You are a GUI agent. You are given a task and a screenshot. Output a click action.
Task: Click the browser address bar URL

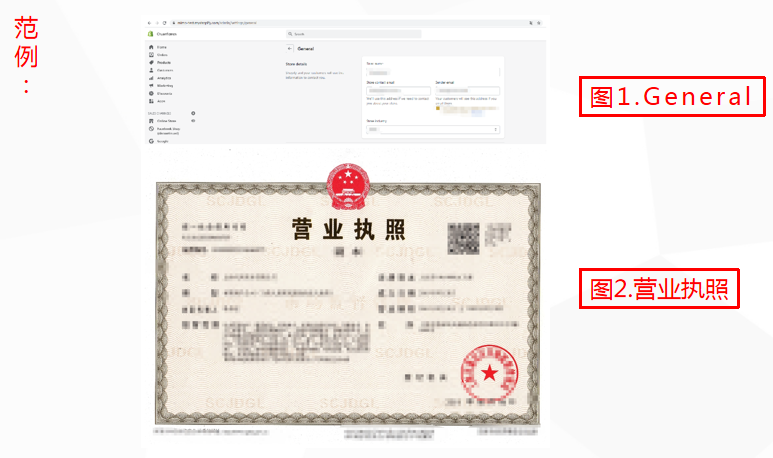(217, 23)
